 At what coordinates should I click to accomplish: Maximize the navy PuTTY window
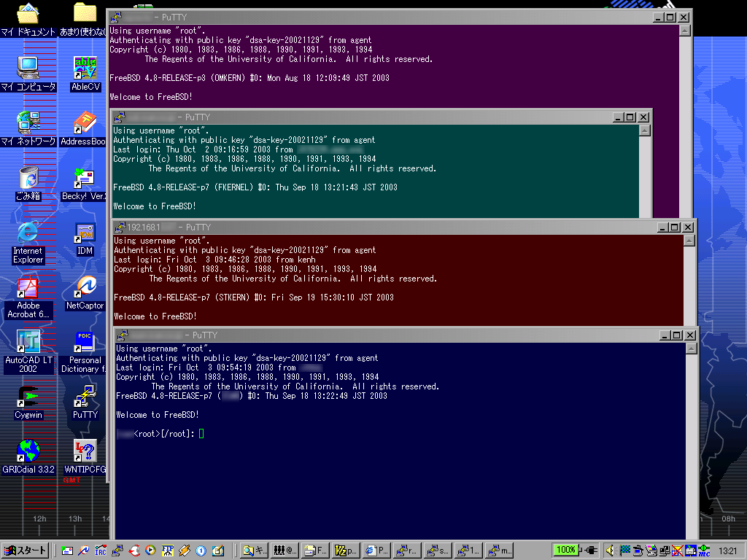tap(676, 335)
